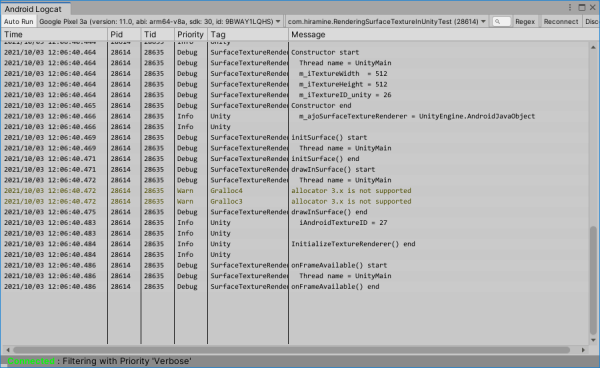Screen dimensions: 600x368
Task: Select the 'm_iTextureID_unity = 26' log row
Action: point(295,95)
